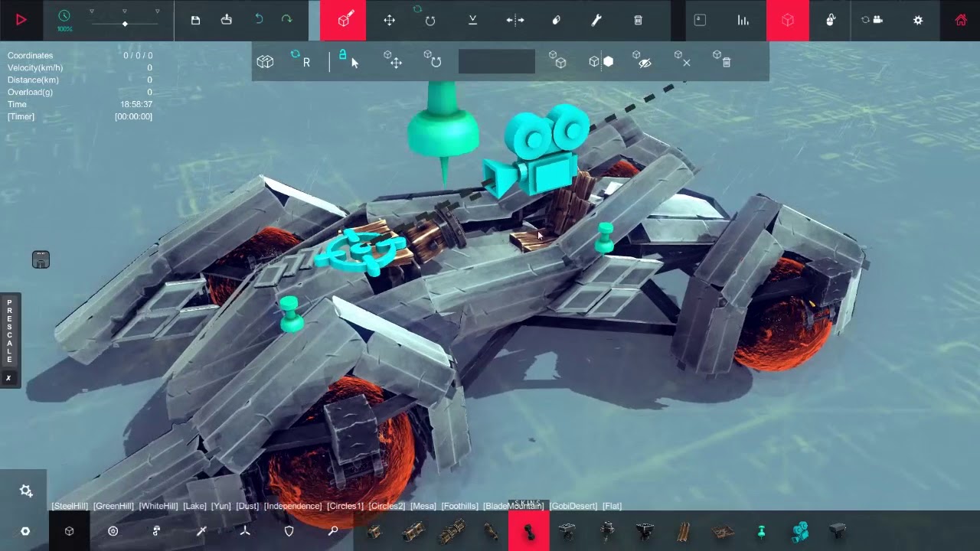Open the SKINS tab above block bar

coord(528,503)
